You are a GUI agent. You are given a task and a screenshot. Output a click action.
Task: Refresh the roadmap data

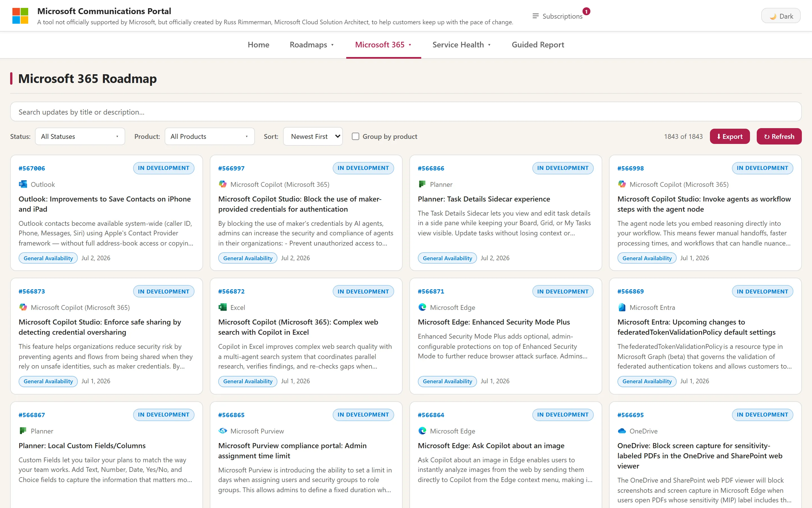pos(779,136)
